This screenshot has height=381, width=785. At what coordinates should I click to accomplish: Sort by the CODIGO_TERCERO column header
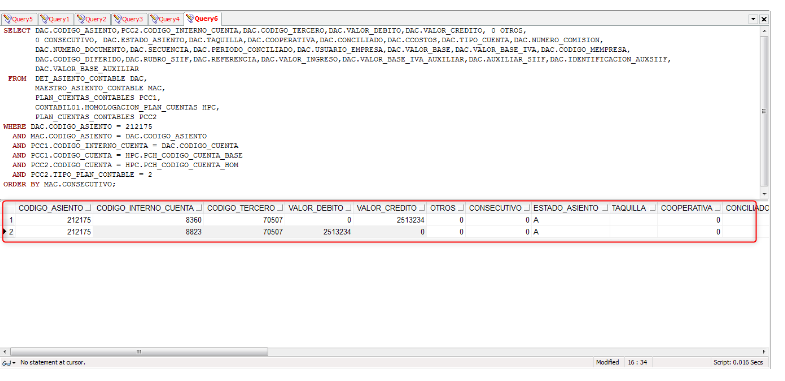245,208
